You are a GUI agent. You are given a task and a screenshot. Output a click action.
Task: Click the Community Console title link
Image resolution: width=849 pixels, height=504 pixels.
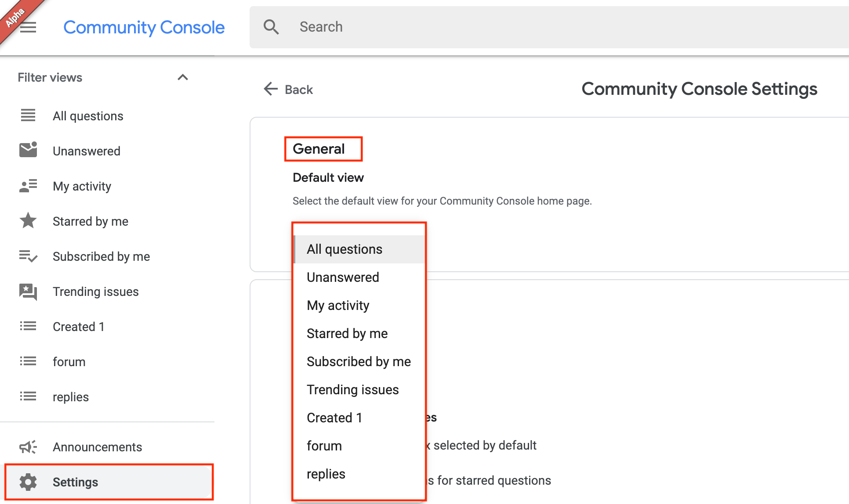click(x=144, y=27)
